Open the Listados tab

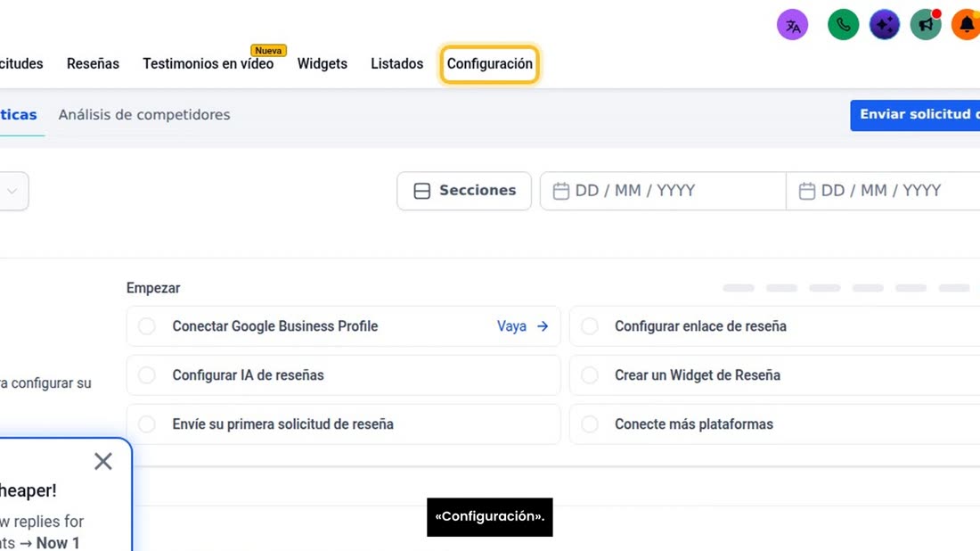396,64
